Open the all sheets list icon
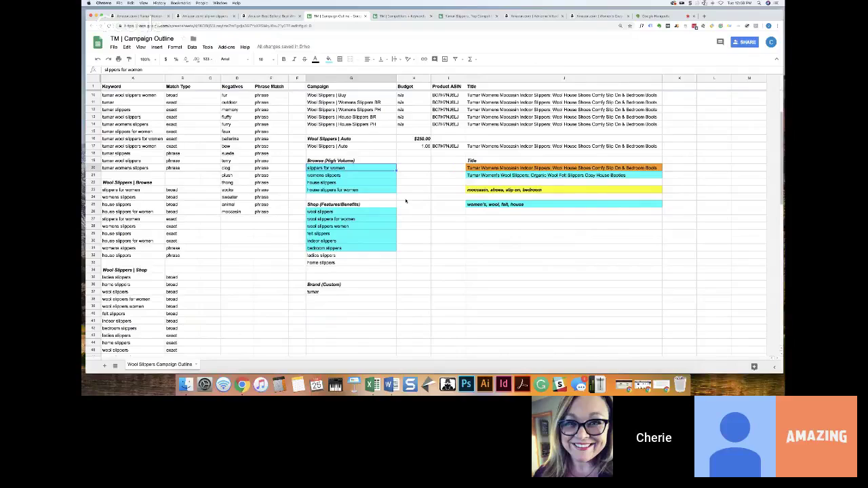868x488 pixels. tap(115, 366)
